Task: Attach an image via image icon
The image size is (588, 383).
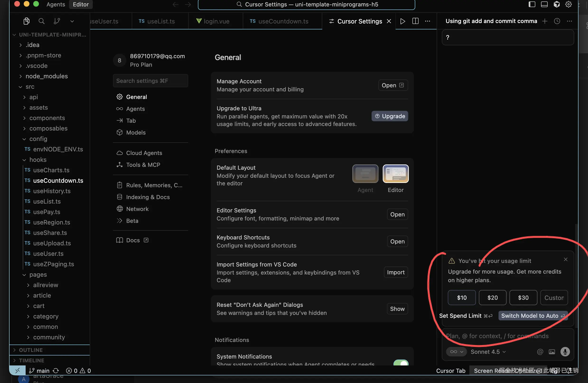Action: coord(552,352)
